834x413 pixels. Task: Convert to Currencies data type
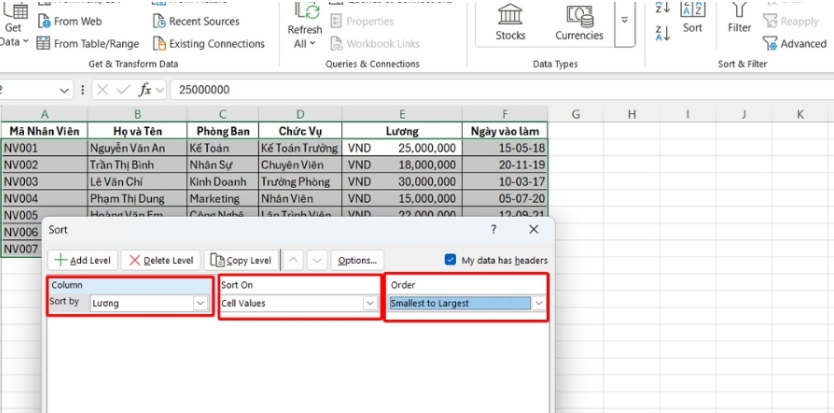pos(579,23)
